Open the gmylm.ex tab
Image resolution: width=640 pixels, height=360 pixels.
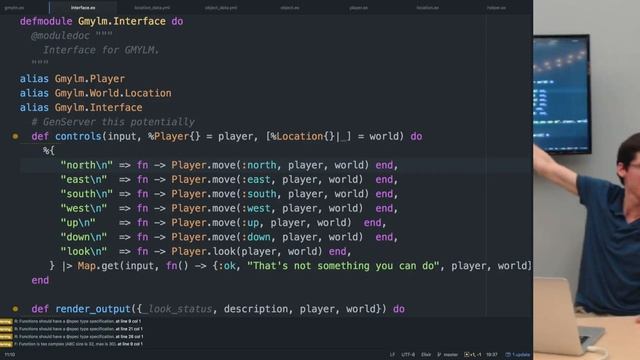14,8
